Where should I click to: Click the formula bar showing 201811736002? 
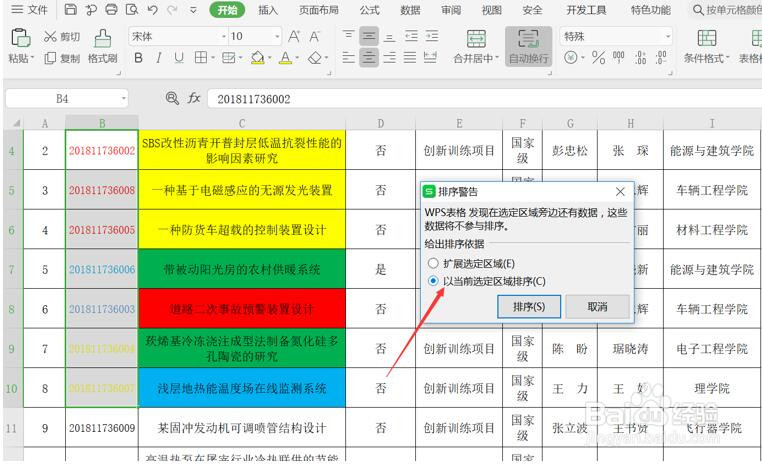(x=484, y=99)
